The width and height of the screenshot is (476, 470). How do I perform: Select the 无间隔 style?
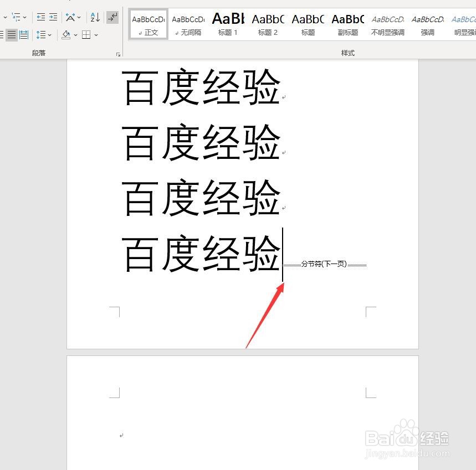(x=188, y=24)
